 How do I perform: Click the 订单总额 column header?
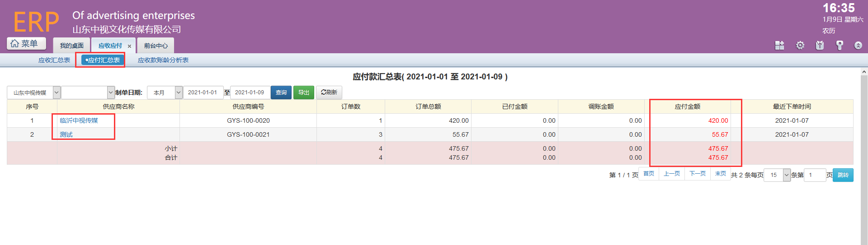[428, 106]
